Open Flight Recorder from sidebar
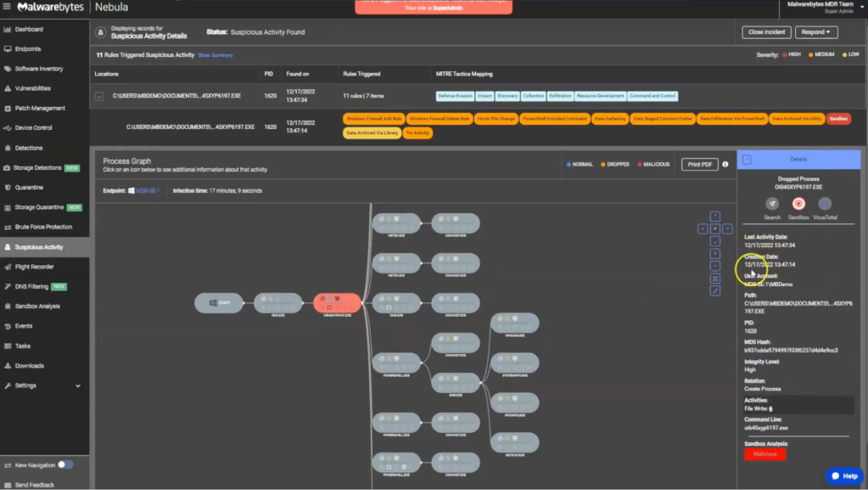Viewport: 868px width, 490px height. click(35, 267)
